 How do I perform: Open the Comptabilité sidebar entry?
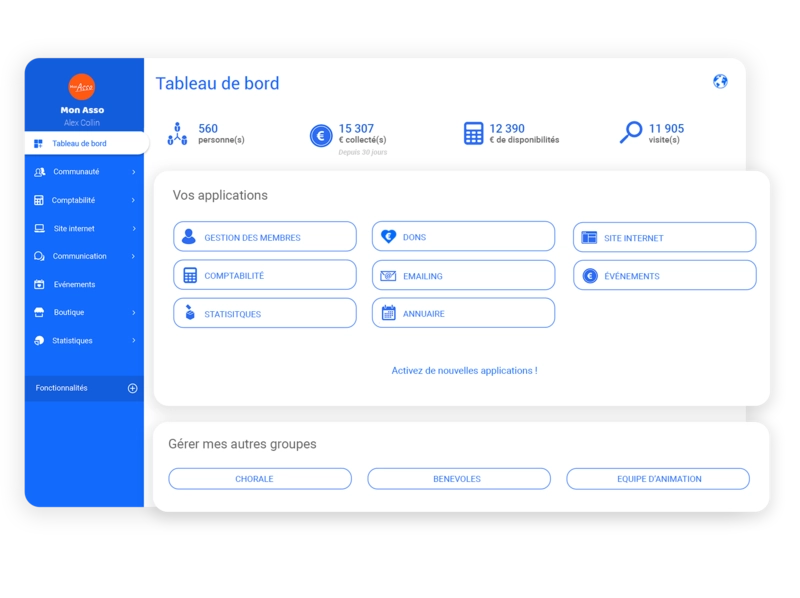pyautogui.click(x=84, y=200)
